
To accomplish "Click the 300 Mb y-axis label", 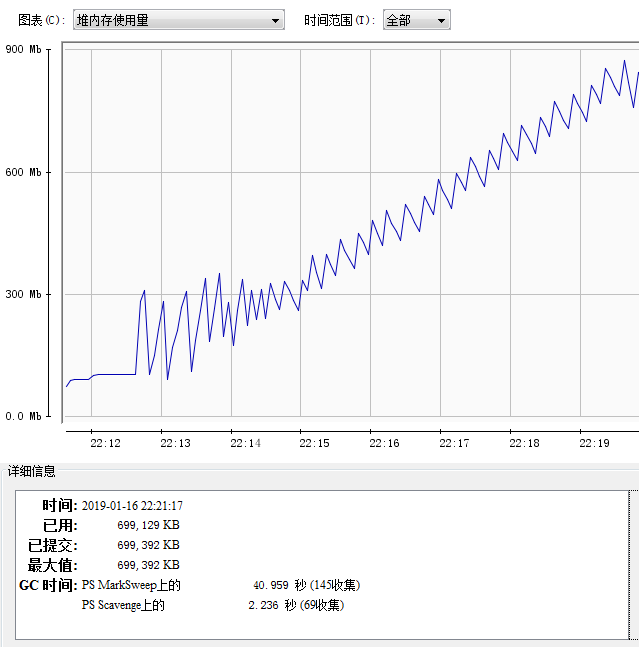I will 23,294.
